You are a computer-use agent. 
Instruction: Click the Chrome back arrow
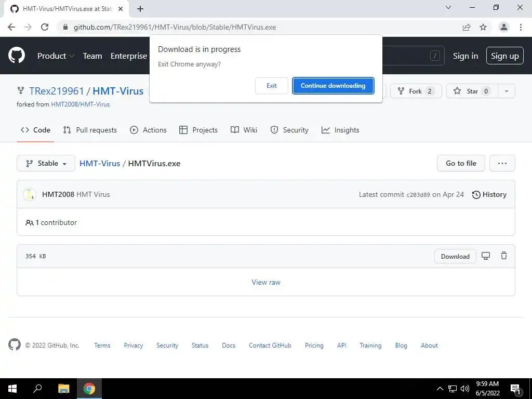click(11, 27)
